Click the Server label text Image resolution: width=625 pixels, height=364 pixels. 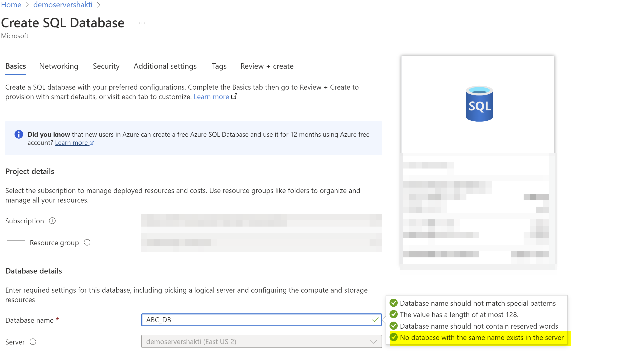15,342
